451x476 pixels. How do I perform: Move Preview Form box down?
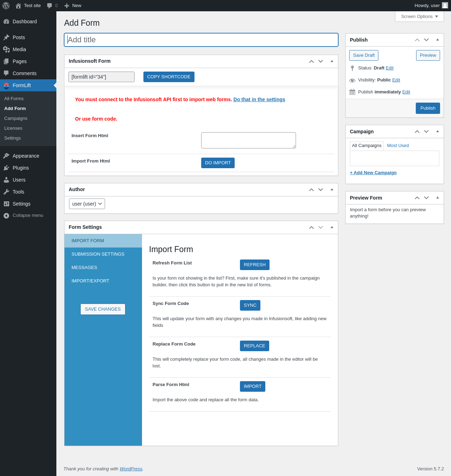pyautogui.click(x=426, y=198)
